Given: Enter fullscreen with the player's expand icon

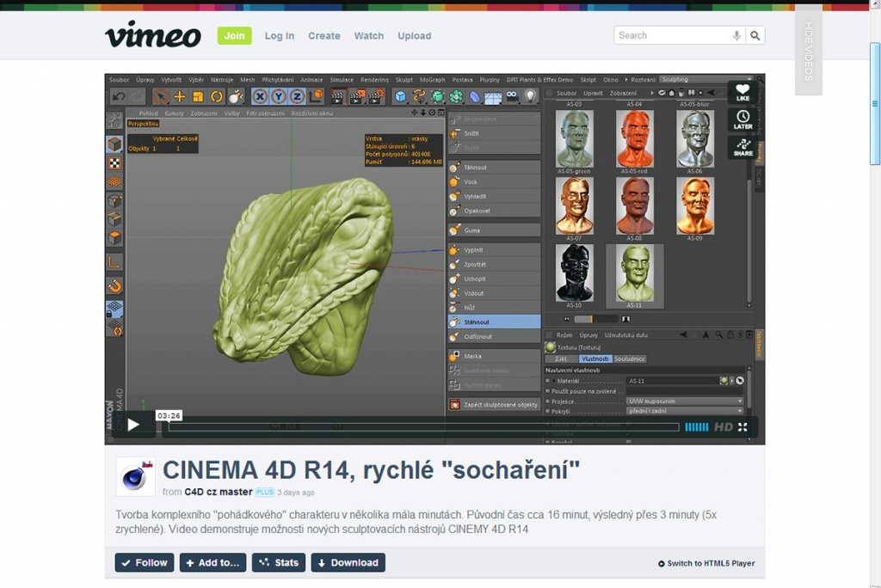Looking at the screenshot, I should tap(742, 427).
